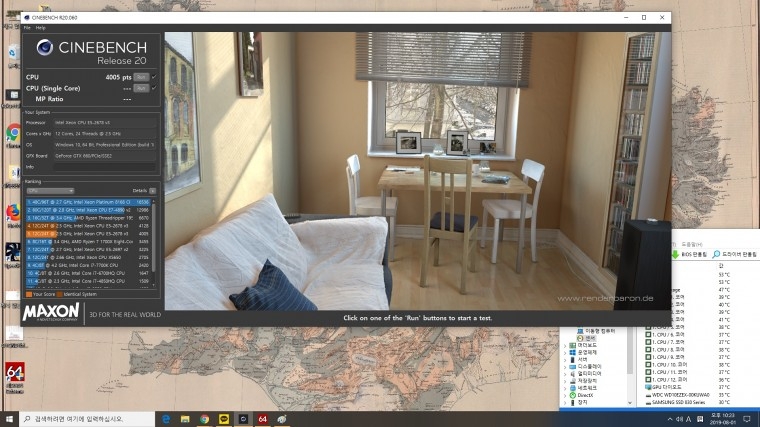
Task: Open the Help menu in Cinebench
Action: (x=40, y=28)
